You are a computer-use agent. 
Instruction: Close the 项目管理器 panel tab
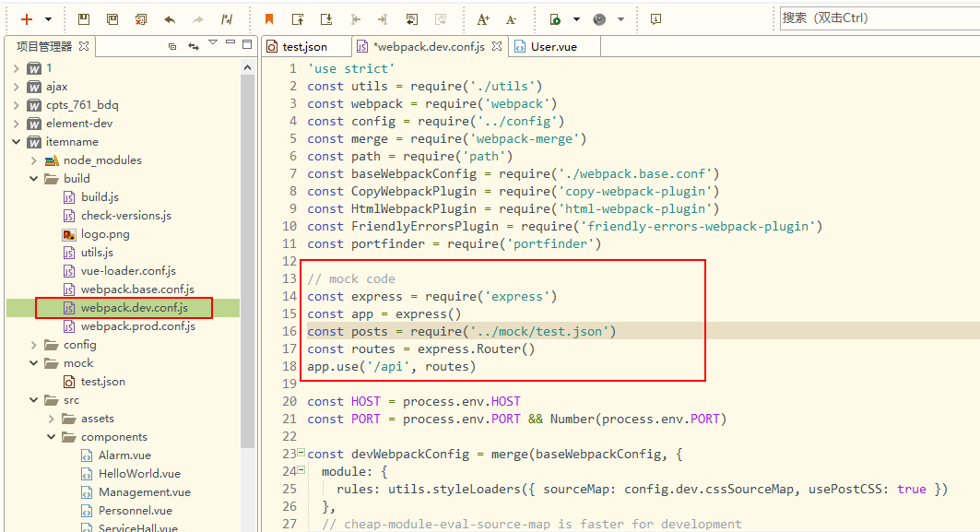point(84,46)
